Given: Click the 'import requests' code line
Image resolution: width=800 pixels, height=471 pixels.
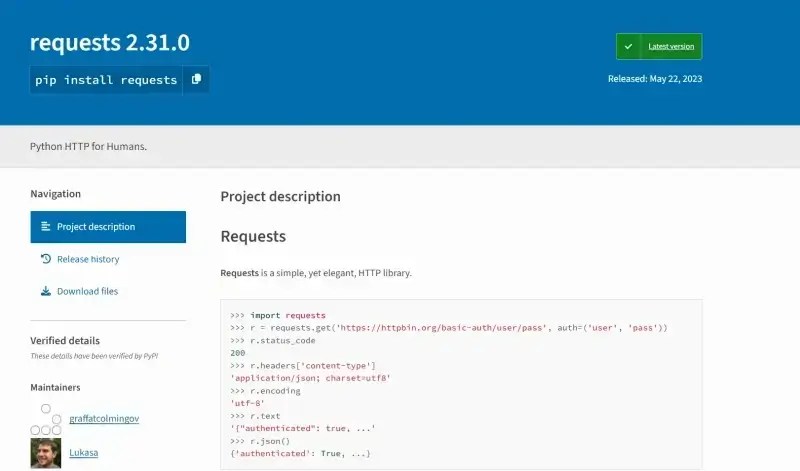Looking at the screenshot, I should [x=278, y=315].
